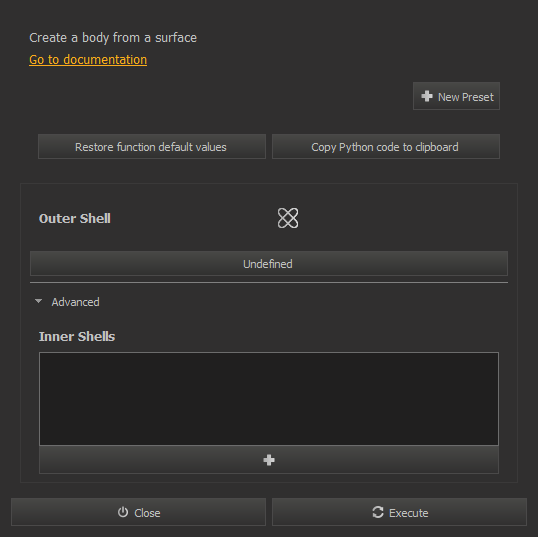Click the "Create a body from a surface" description
This screenshot has width=538, height=537.
pos(113,38)
